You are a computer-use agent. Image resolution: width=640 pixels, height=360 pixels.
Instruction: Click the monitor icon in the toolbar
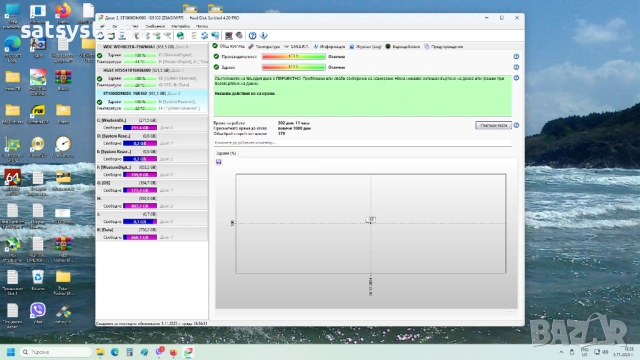(x=229, y=36)
